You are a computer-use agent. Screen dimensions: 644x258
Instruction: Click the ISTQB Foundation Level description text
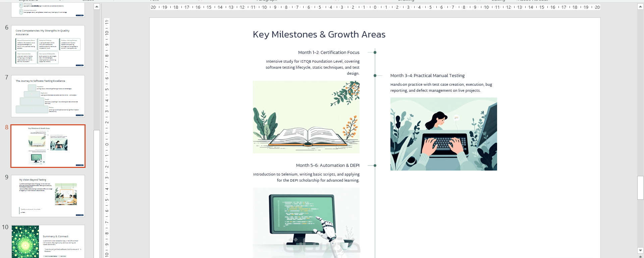[313, 67]
